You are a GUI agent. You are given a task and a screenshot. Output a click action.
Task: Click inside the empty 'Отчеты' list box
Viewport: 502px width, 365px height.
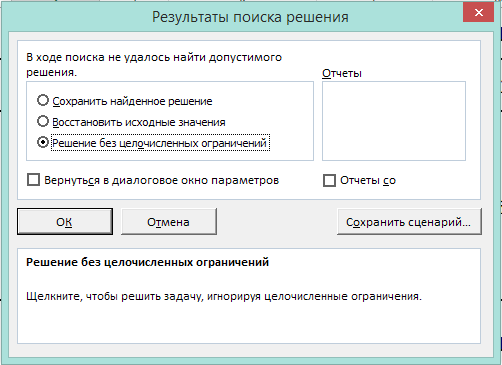(x=394, y=121)
